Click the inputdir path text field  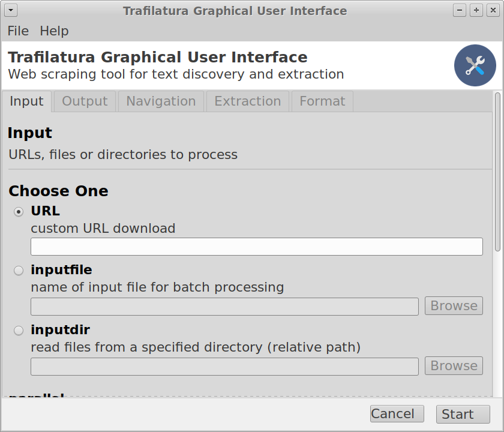pos(224,367)
